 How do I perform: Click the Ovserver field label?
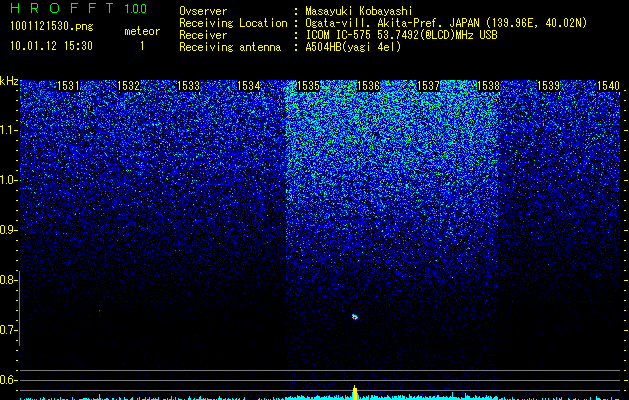coord(203,11)
